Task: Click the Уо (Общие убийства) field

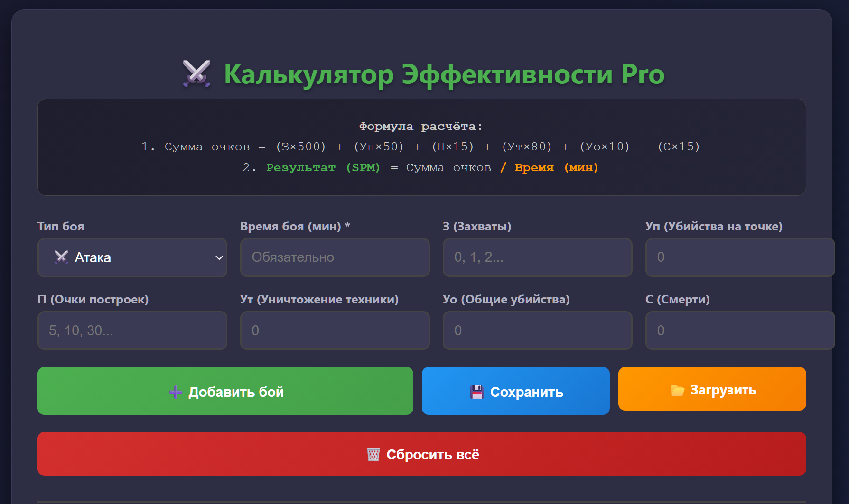Action: tap(537, 330)
